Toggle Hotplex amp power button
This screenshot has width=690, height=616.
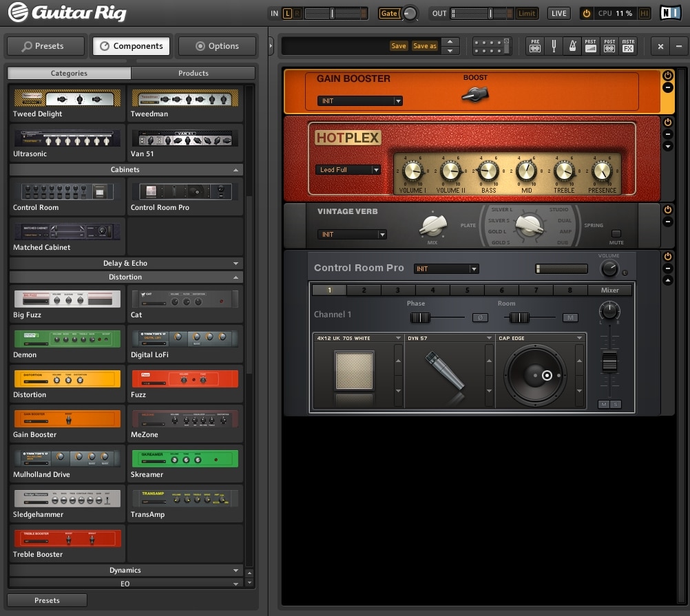click(x=667, y=123)
